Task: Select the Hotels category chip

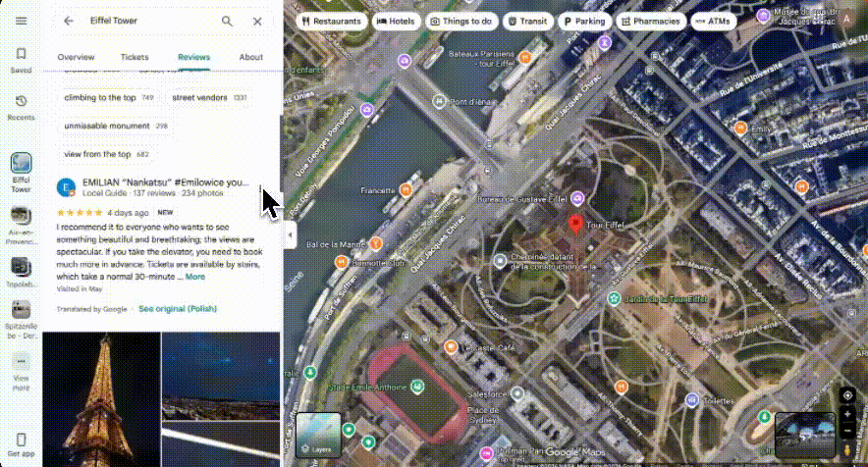Action: (396, 21)
